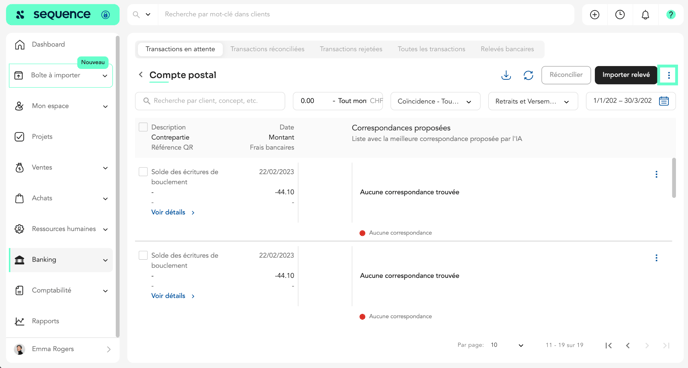Image resolution: width=688 pixels, height=368 pixels.
Task: Go to first page of pagination
Action: click(609, 346)
